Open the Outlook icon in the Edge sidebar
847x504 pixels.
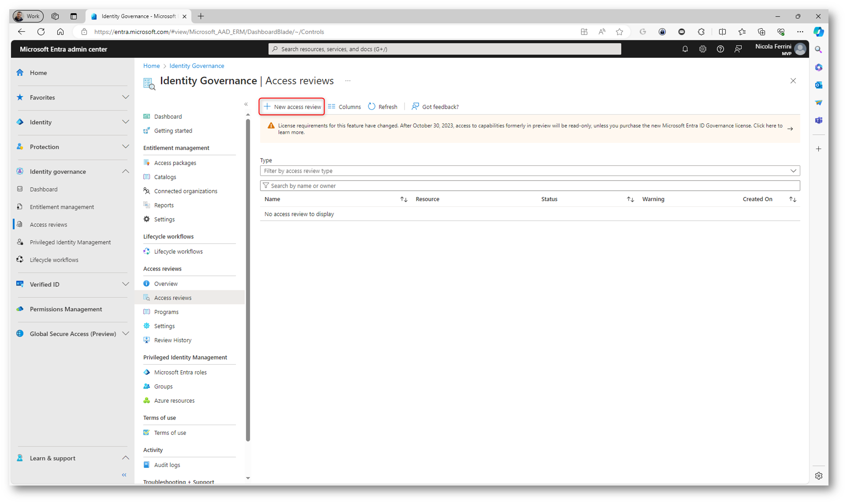point(818,85)
